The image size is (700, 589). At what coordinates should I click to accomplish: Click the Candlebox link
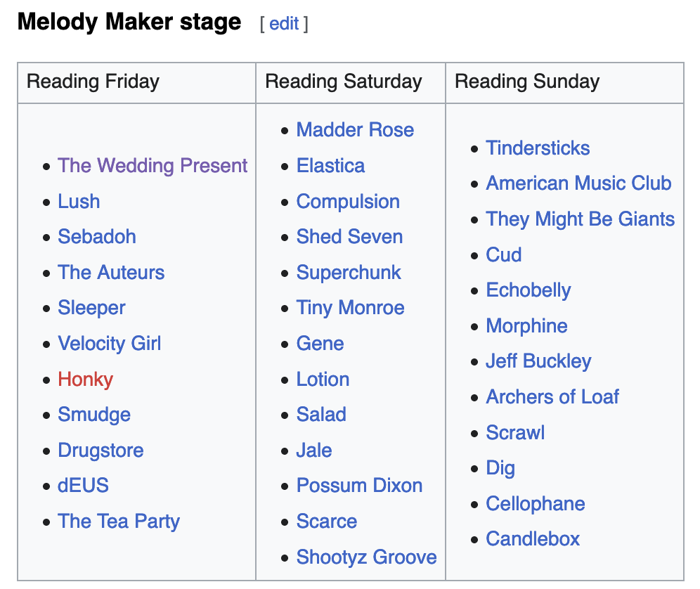coord(533,539)
